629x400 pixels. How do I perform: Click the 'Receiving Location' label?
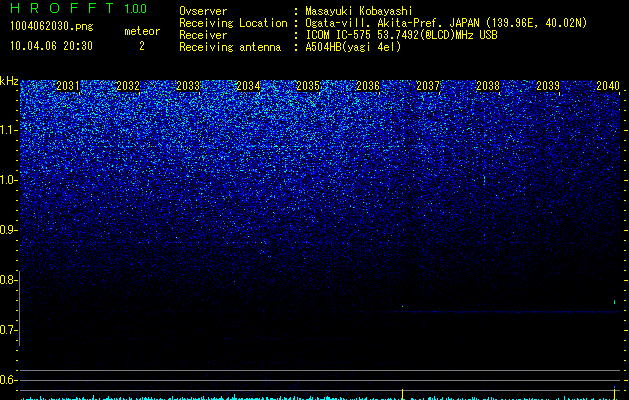point(233,23)
